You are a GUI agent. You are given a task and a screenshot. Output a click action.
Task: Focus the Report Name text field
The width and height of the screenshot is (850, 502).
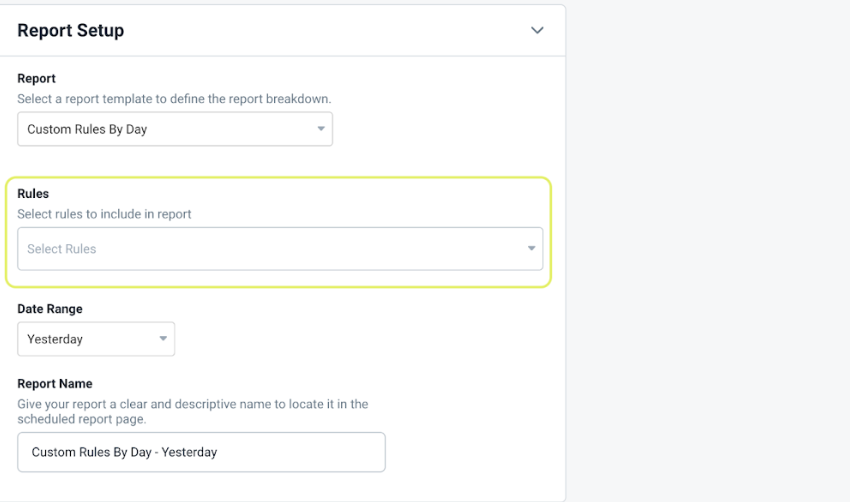201,452
